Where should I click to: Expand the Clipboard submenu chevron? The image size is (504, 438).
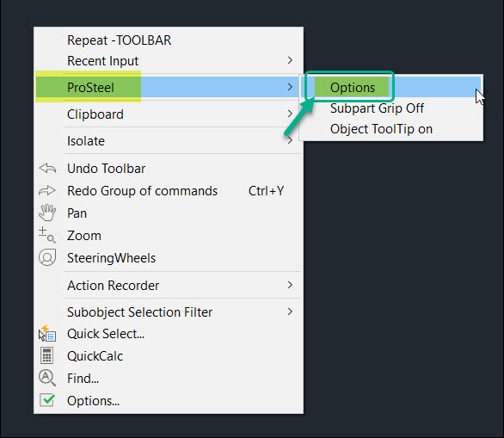[290, 114]
